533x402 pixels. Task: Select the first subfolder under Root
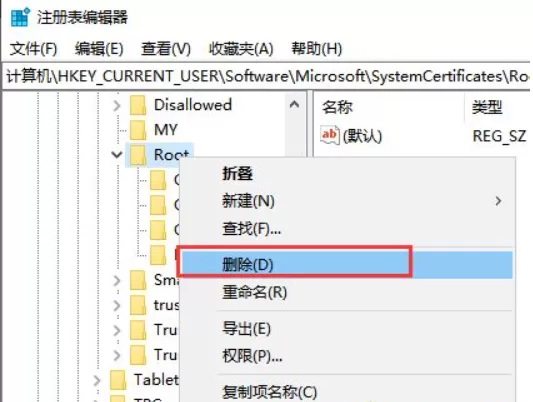point(158,180)
